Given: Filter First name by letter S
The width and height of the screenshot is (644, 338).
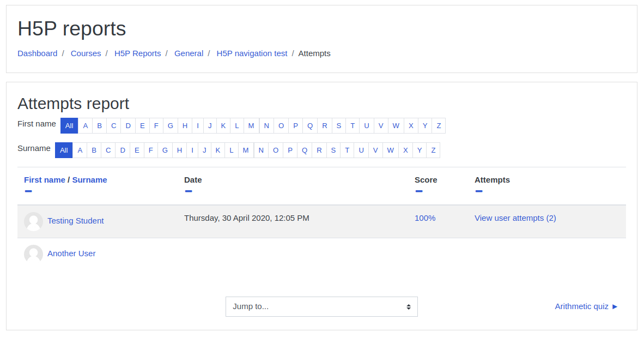Looking at the screenshot, I should [339, 126].
